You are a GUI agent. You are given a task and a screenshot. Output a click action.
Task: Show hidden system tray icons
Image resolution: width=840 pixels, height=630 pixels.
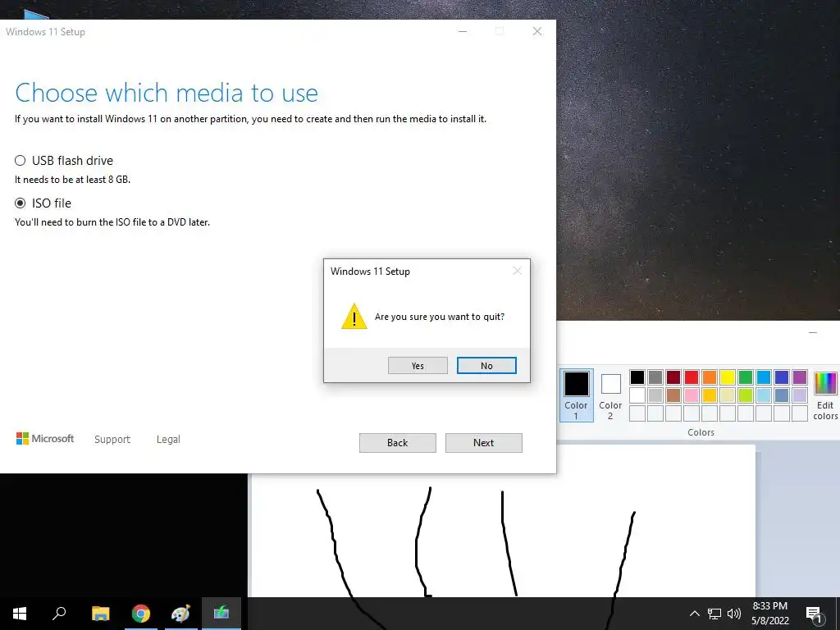694,614
